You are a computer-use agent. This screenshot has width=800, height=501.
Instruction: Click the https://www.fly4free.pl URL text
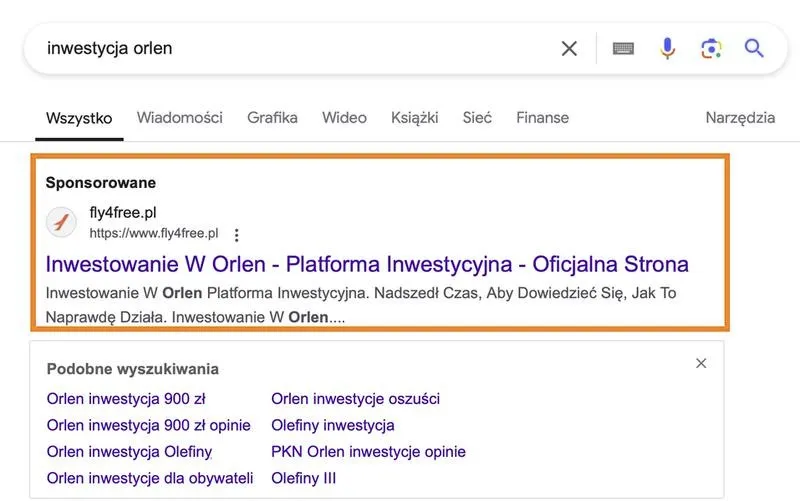click(154, 233)
